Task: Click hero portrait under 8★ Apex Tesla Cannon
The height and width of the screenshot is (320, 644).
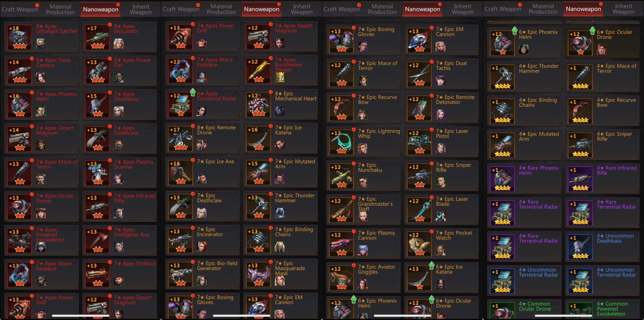Action: pyautogui.click(x=41, y=77)
